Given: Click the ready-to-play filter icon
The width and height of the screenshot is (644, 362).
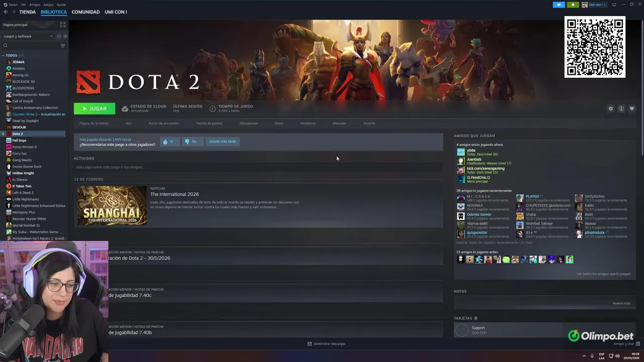Looking at the screenshot, I should point(65,36).
